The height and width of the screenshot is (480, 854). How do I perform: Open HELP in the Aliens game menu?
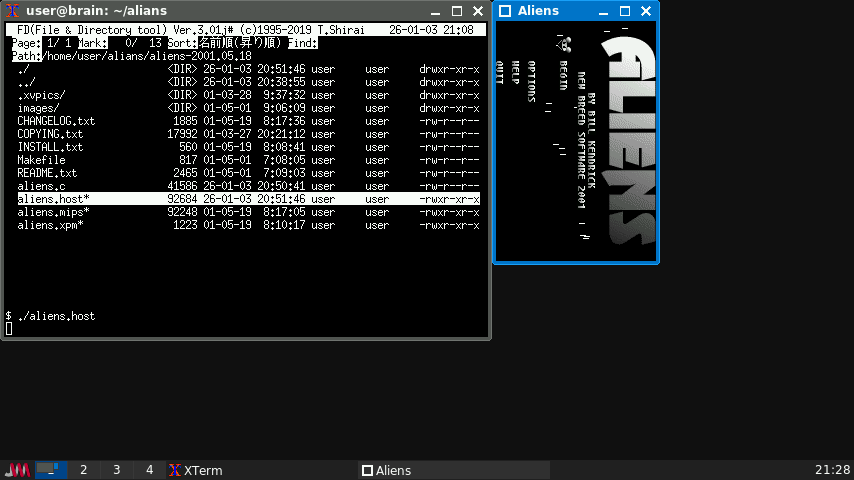coord(515,73)
